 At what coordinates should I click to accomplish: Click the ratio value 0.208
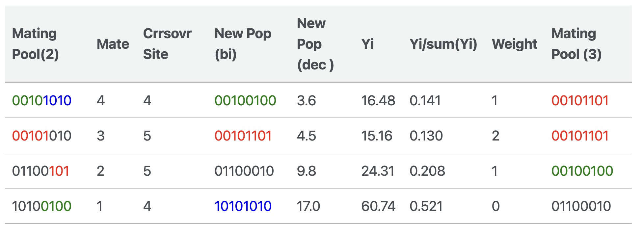pos(427,171)
